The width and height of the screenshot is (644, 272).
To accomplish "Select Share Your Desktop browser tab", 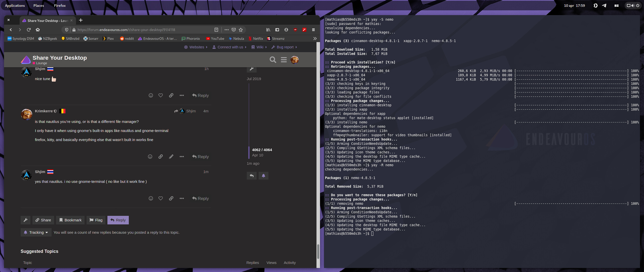I will (48, 21).
